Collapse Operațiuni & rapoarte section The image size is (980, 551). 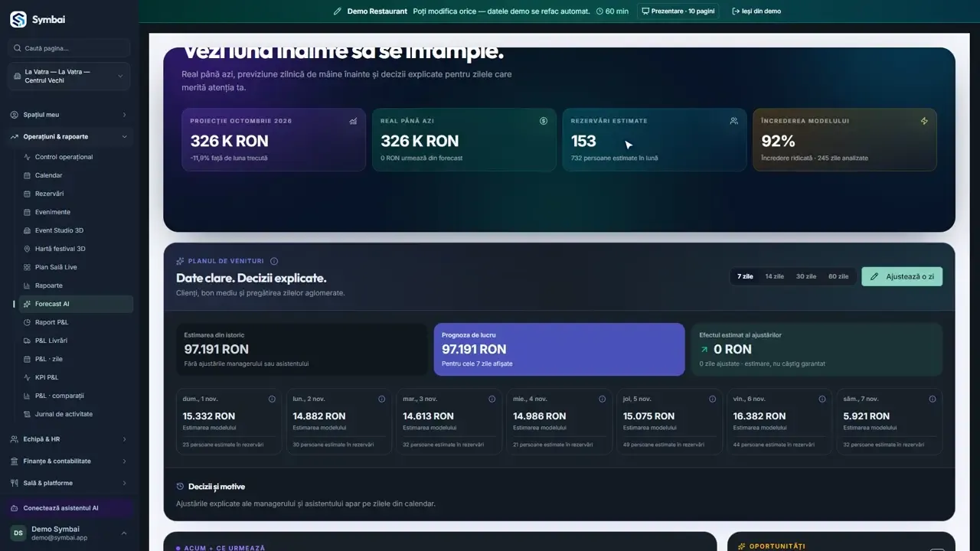pos(69,137)
